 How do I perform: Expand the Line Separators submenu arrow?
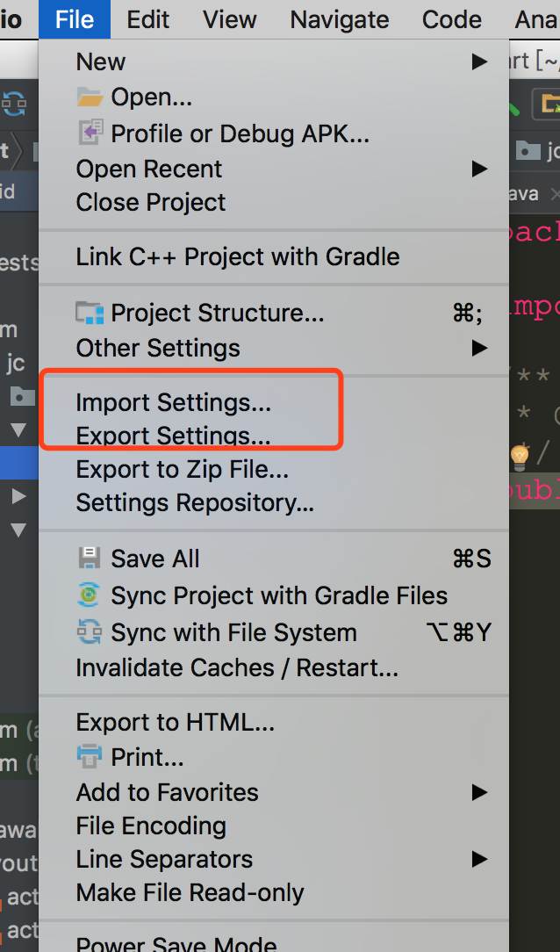click(x=479, y=859)
